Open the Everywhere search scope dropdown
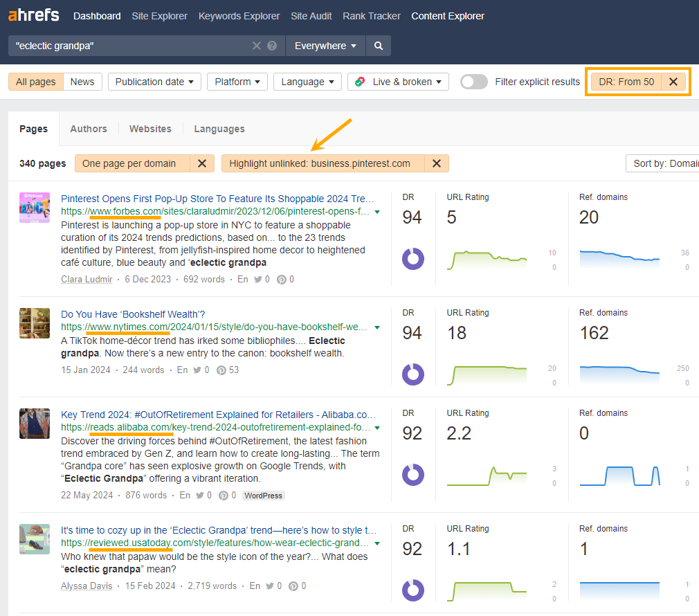Screen dimensions: 699x616 pyautogui.click(x=325, y=46)
